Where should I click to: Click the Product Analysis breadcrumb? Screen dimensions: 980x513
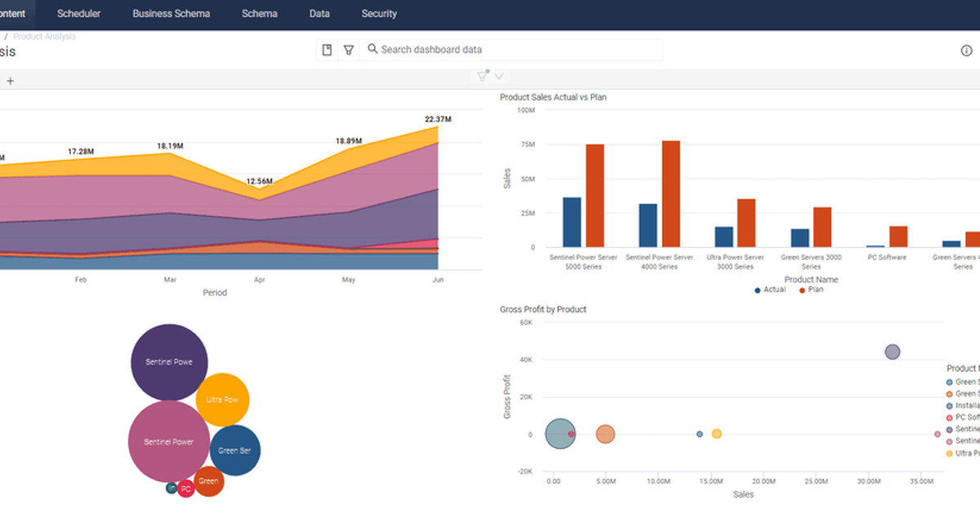click(45, 37)
